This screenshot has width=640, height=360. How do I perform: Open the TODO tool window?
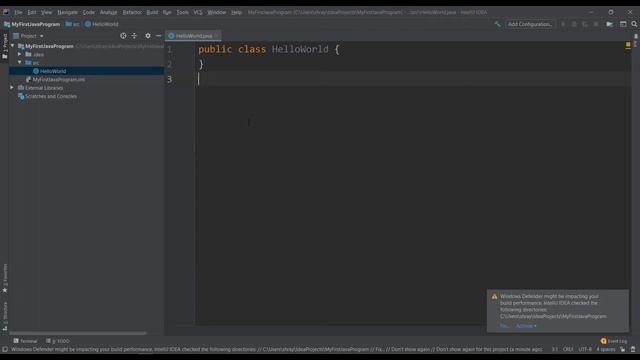click(58, 341)
